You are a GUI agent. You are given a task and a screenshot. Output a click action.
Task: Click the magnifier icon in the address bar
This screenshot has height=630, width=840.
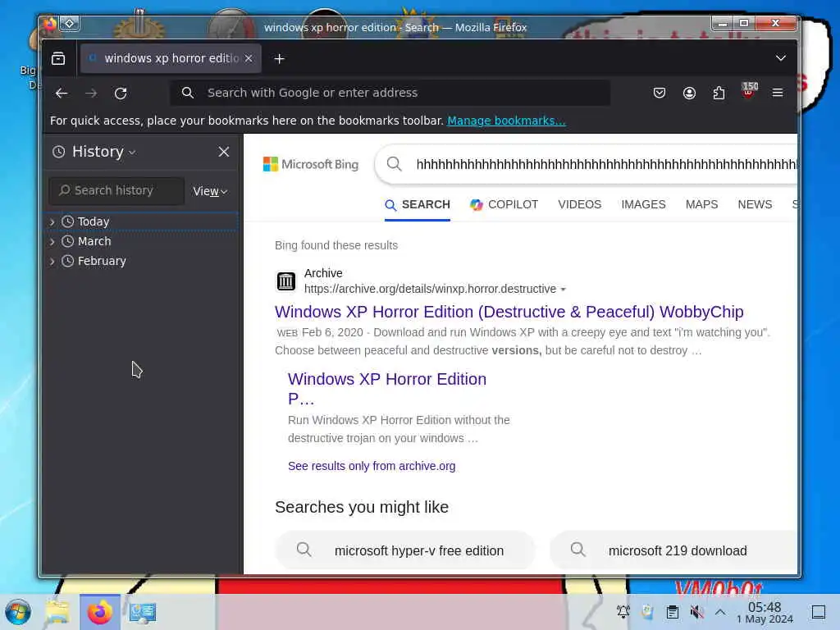tap(188, 93)
